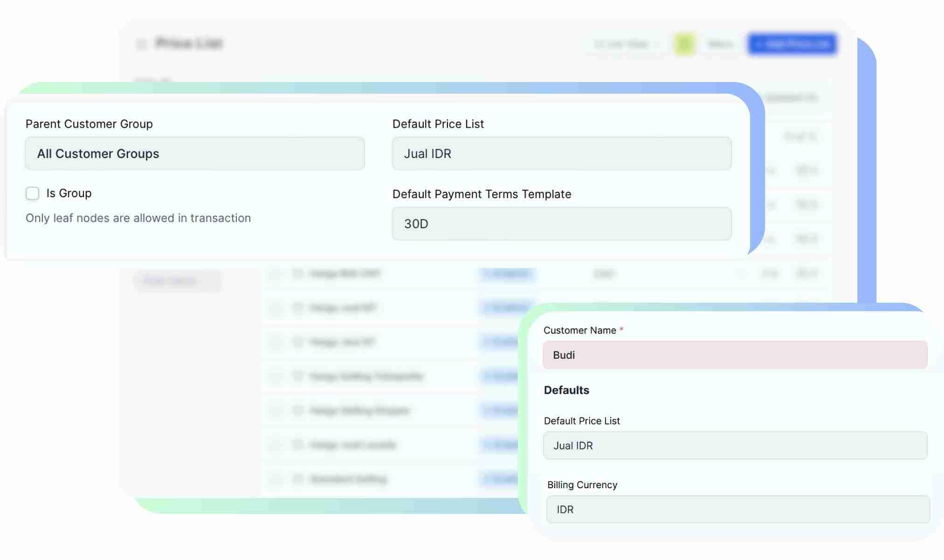The height and width of the screenshot is (560, 944).
Task: Click the Menu control in the top bar
Action: pos(719,43)
